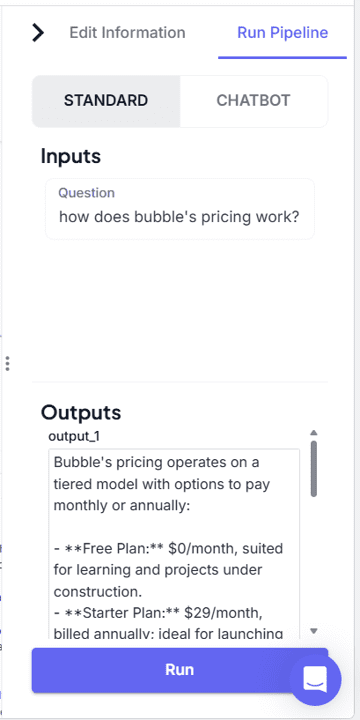This screenshot has height=720, width=360.
Task: Click the scrollbar track below the thumb
Action: [x=314, y=562]
